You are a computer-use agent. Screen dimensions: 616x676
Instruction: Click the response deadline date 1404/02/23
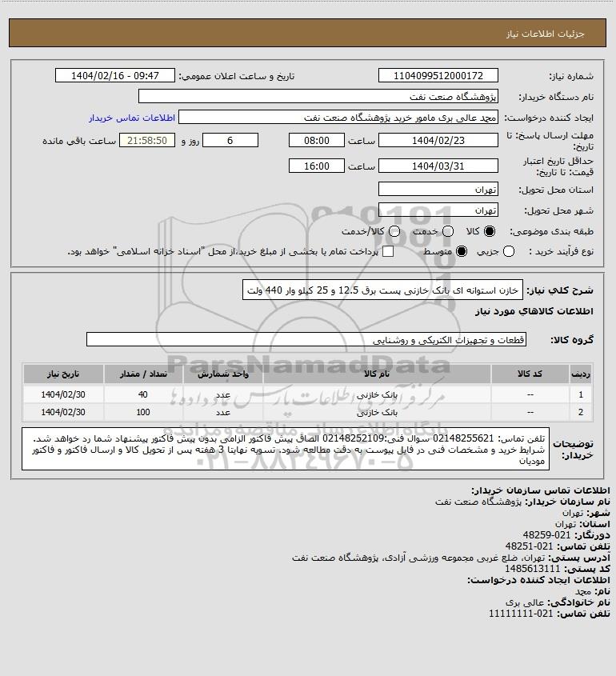click(x=438, y=141)
